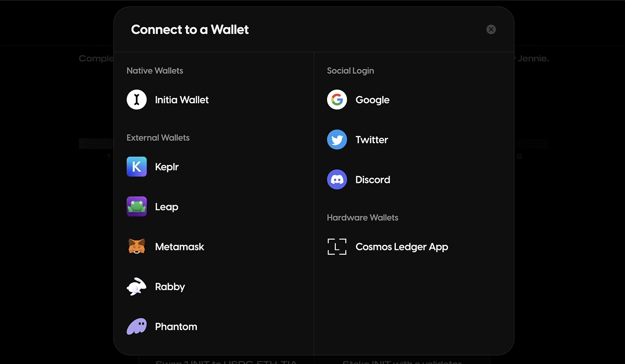Choose the Leap frog icon
The height and width of the screenshot is (364, 625).
(136, 207)
